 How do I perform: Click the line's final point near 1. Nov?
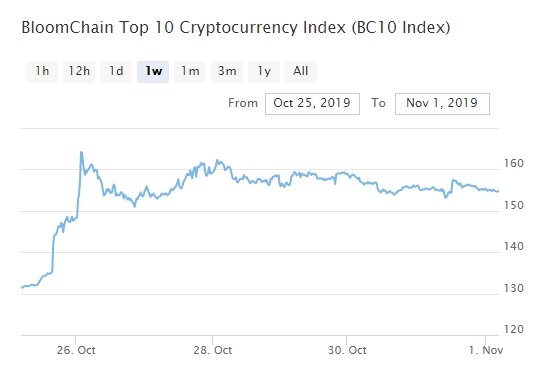tap(498, 191)
